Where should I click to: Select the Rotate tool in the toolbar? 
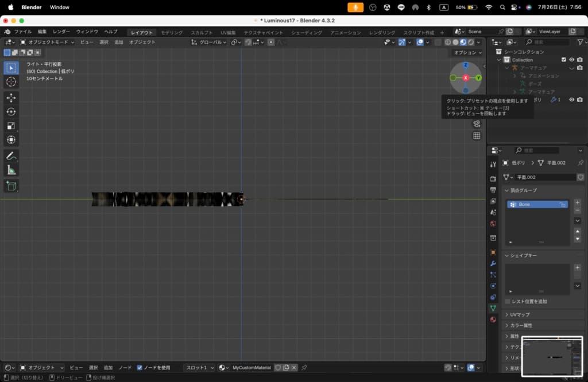click(11, 112)
